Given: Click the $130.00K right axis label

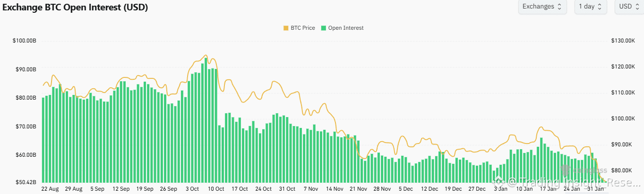Looking at the screenshot, I should (622, 41).
